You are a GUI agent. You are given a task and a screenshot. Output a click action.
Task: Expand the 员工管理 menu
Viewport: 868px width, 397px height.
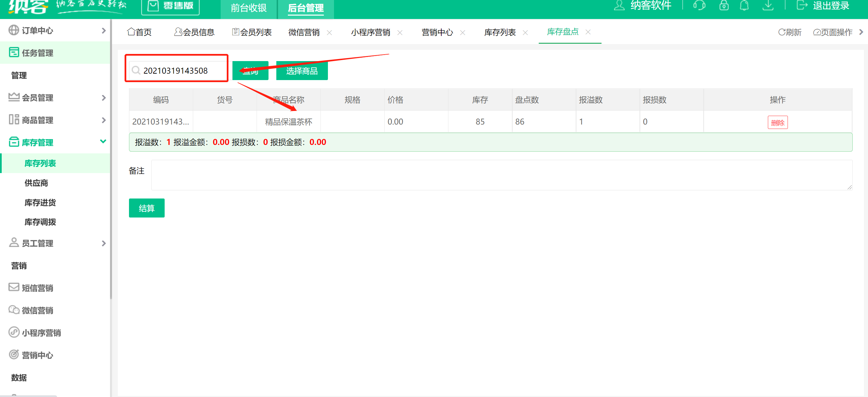pos(104,243)
